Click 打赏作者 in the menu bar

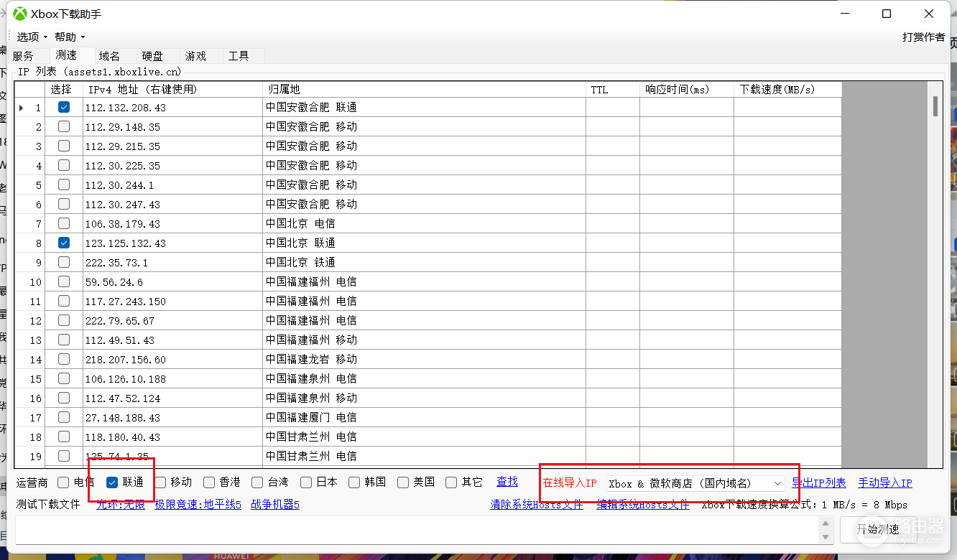tap(924, 37)
